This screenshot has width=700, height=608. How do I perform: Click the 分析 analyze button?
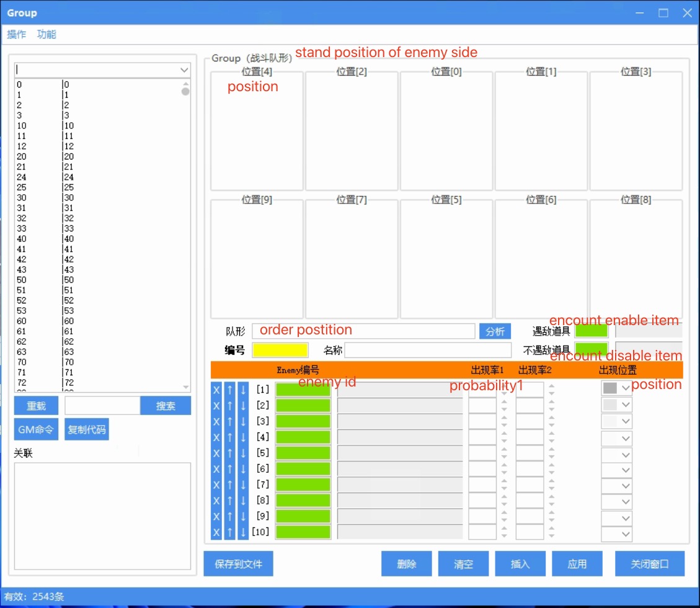[x=495, y=331]
